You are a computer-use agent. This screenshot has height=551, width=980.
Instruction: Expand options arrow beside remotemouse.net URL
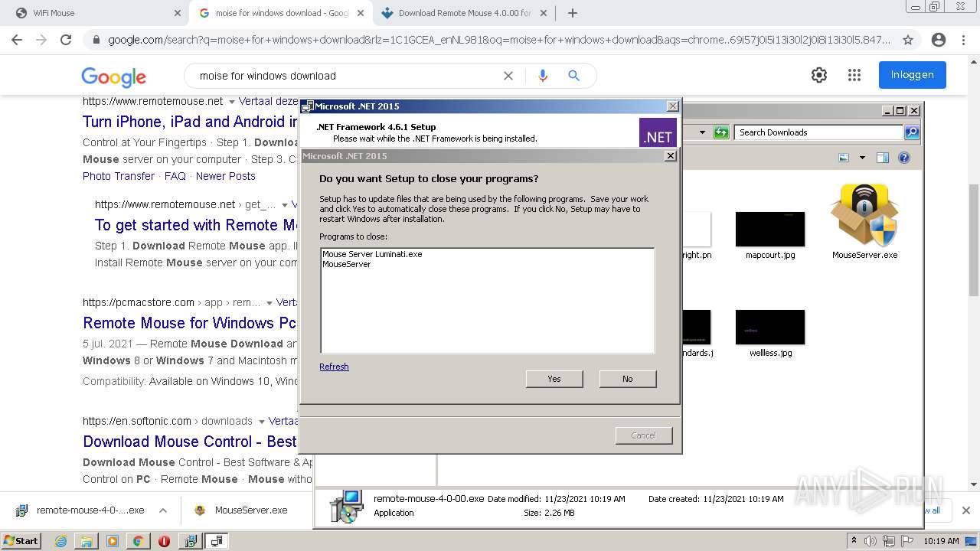pos(232,102)
